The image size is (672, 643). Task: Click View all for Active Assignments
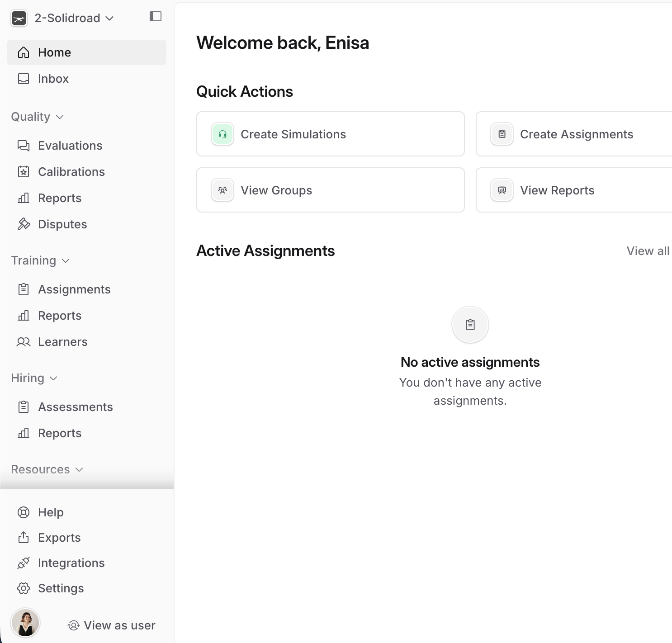[x=648, y=251]
